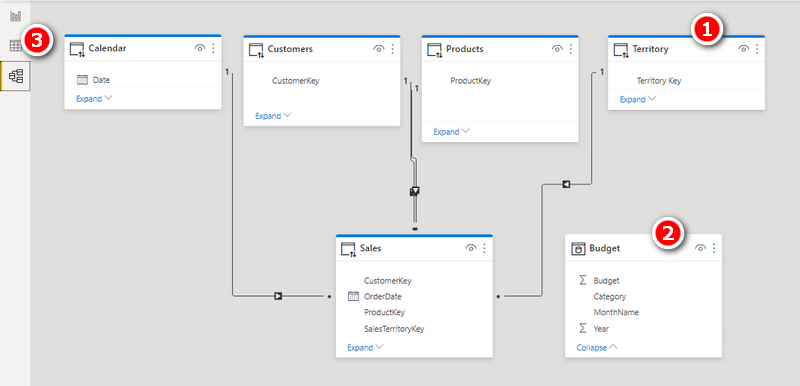Screen dimensions: 800x386
Task: Click the Budget calculated table icon
Action: coord(578,249)
